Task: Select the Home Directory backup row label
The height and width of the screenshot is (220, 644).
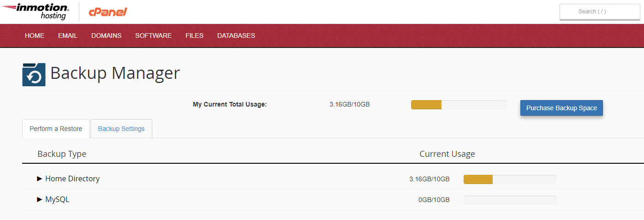Action: 72,178
